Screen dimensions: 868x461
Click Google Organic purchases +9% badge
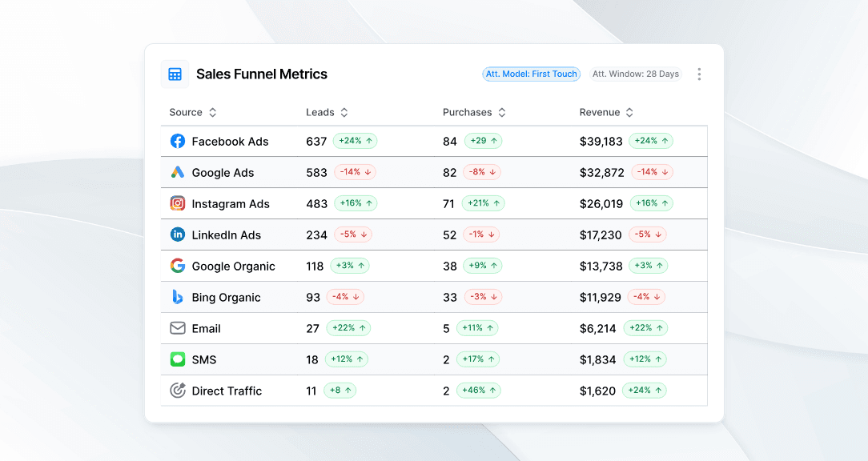tap(483, 266)
